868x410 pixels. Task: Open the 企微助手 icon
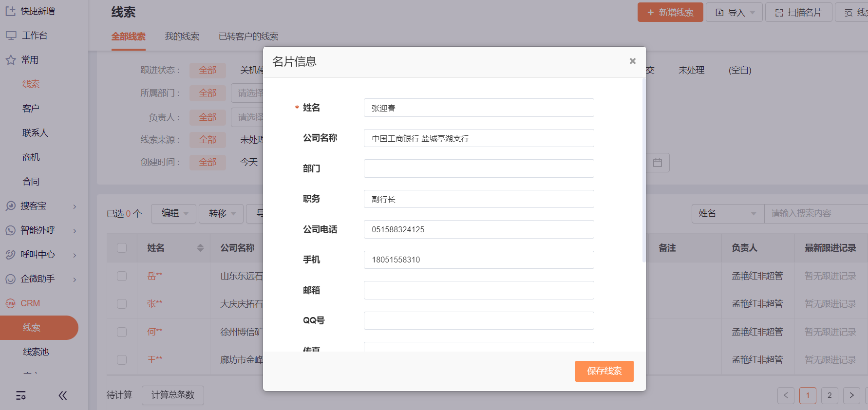(x=11, y=279)
